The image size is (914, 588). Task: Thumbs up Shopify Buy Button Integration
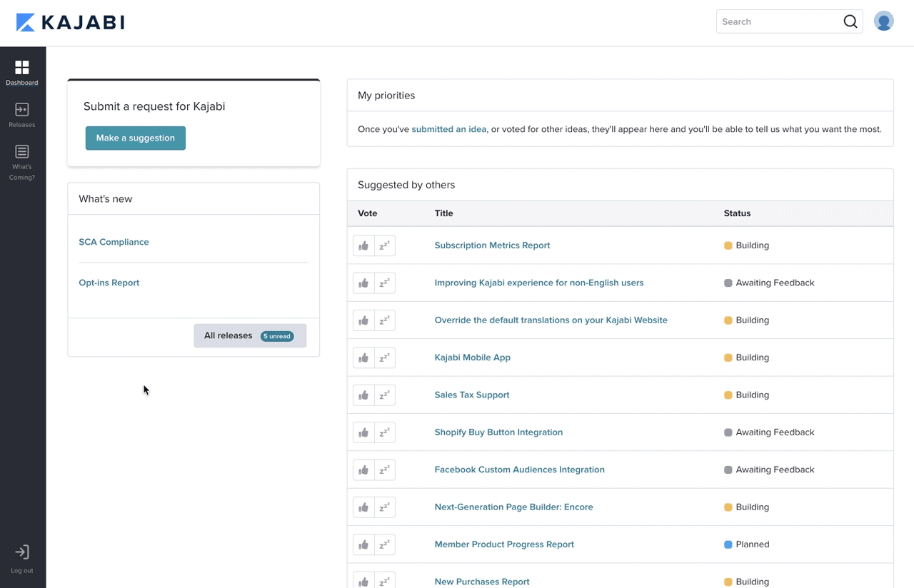tap(363, 432)
